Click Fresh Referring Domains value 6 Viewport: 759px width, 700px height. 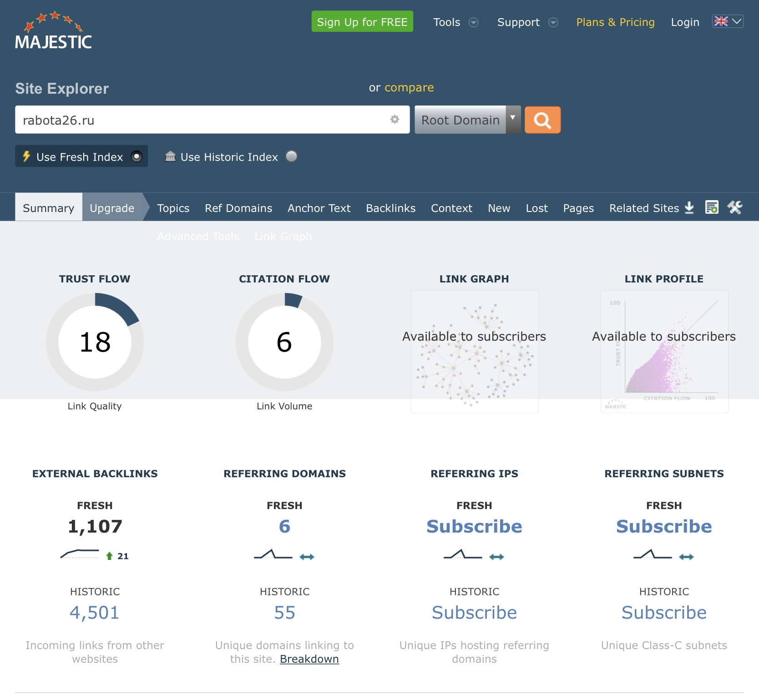point(284,526)
